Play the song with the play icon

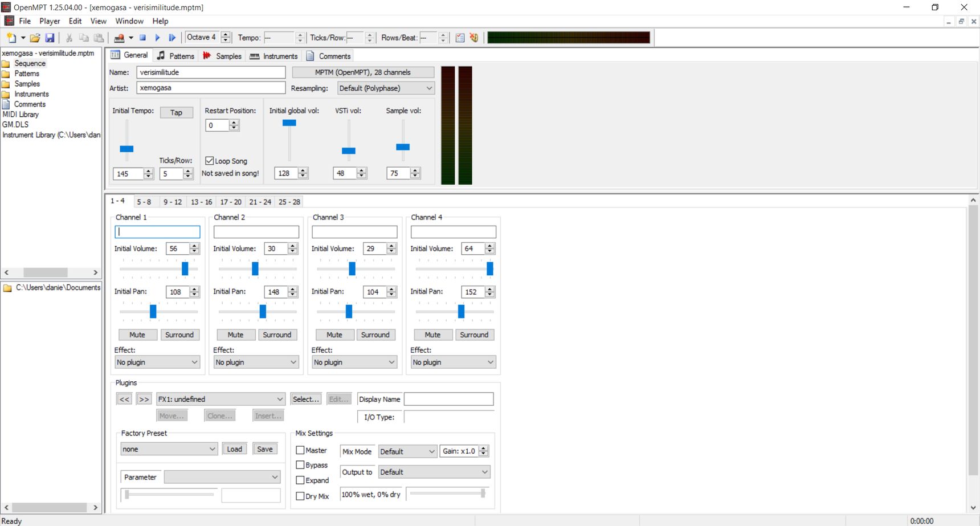[158, 38]
